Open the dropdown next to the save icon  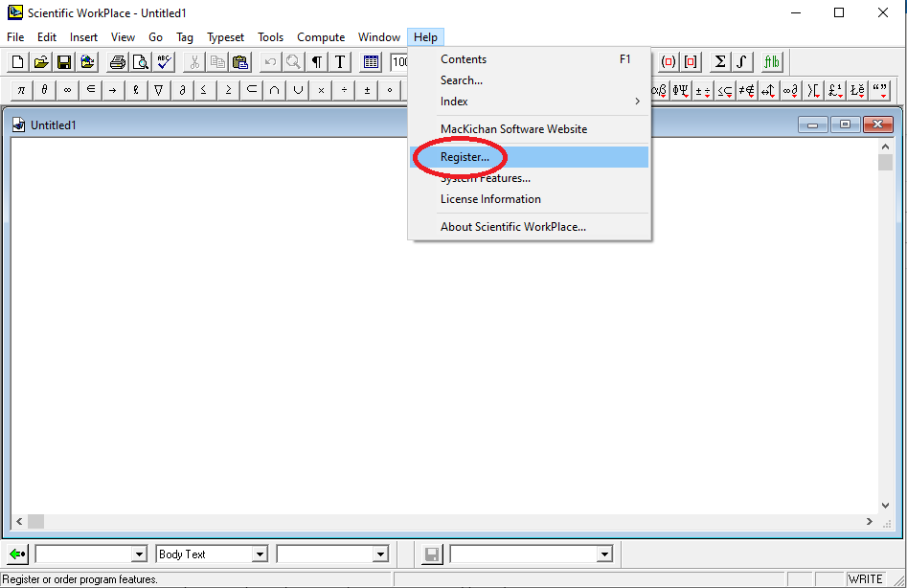603,554
